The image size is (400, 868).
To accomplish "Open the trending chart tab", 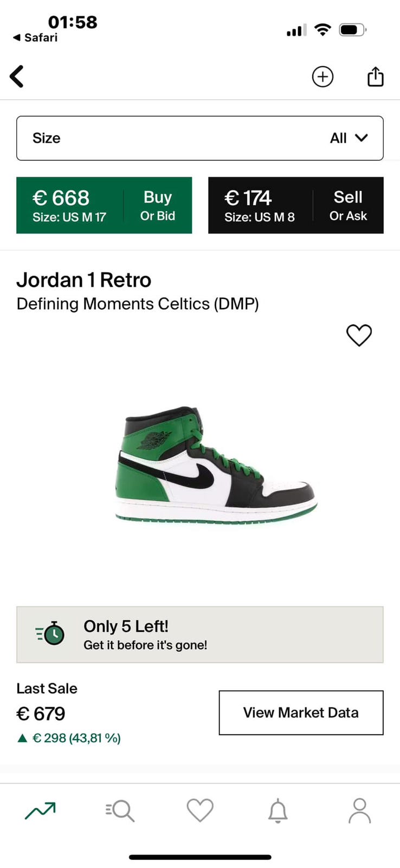I will coord(40,810).
